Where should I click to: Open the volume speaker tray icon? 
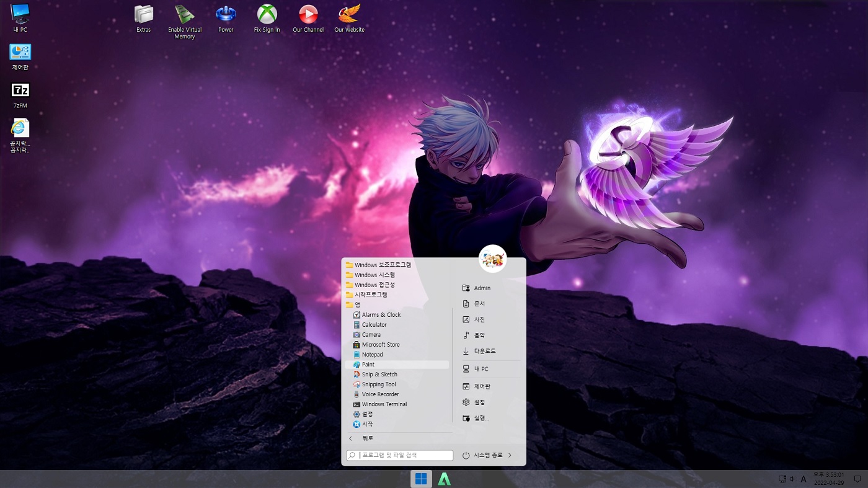click(x=792, y=479)
